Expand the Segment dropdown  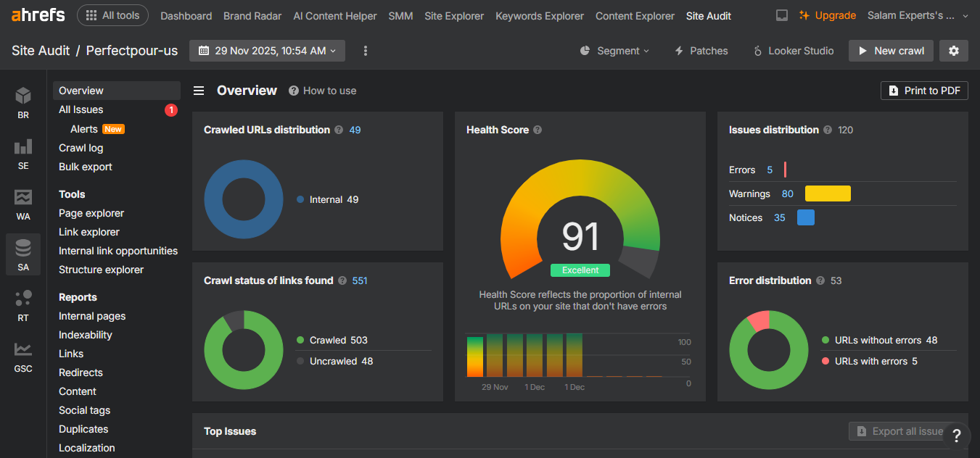click(x=614, y=51)
